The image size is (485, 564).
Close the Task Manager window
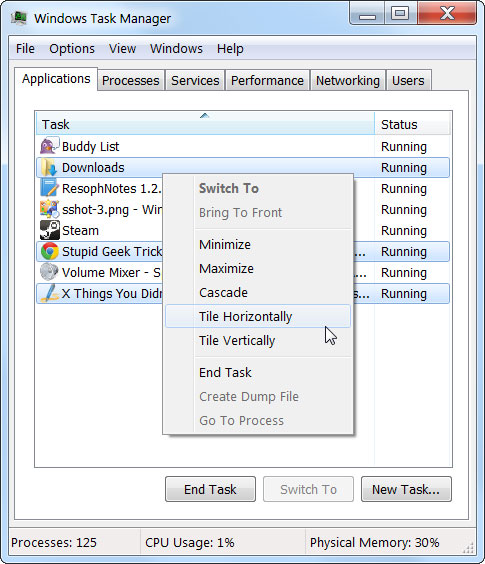click(x=447, y=14)
